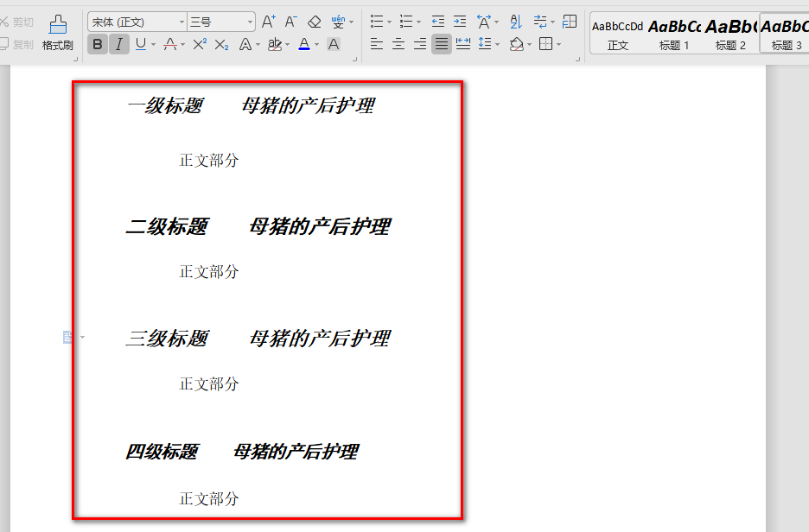Toggle Italic formatting
This screenshot has width=809, height=532.
click(119, 44)
